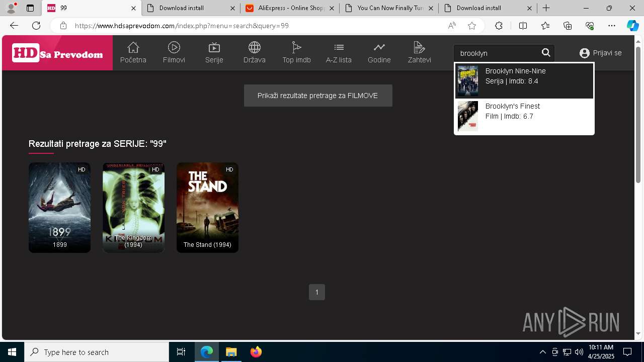Open the 1899 series poster
This screenshot has width=644, height=362.
coord(59,207)
